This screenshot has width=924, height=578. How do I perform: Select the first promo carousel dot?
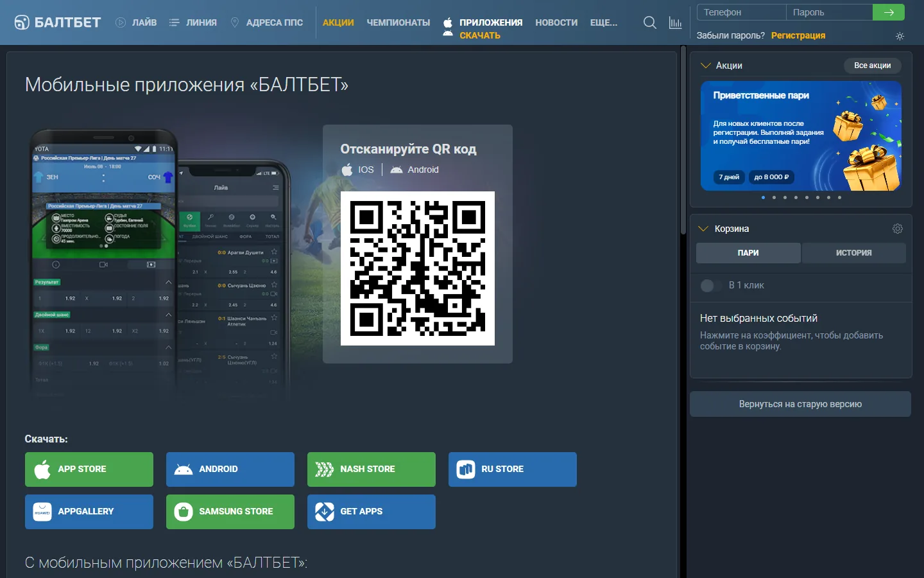[x=763, y=198]
